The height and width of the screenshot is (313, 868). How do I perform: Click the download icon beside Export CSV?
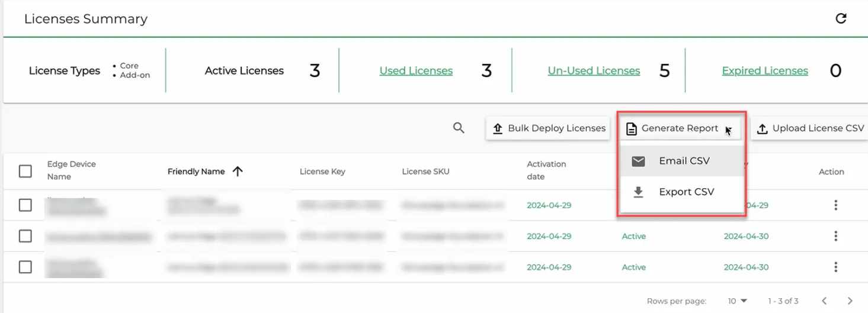(638, 192)
